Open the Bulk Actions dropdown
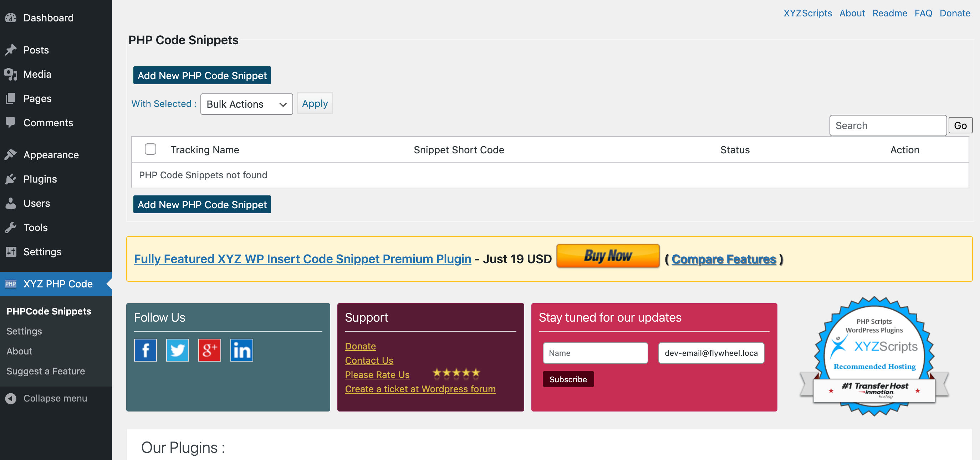The height and width of the screenshot is (460, 980). pyautogui.click(x=246, y=104)
